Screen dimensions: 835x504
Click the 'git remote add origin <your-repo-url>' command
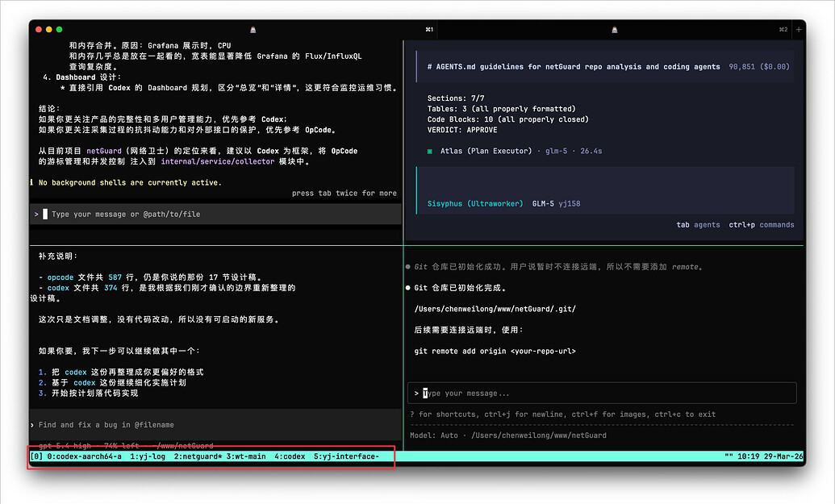pos(495,352)
